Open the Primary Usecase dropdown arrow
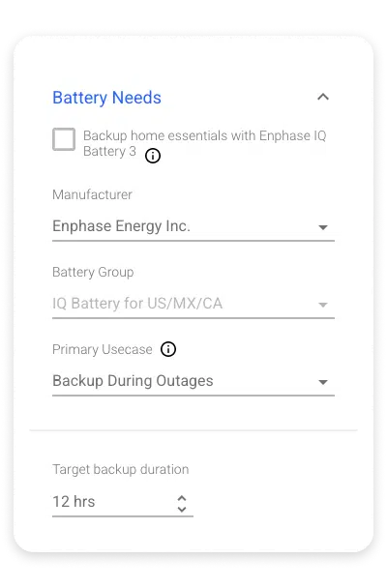This screenshot has width=387, height=588. pyautogui.click(x=323, y=382)
